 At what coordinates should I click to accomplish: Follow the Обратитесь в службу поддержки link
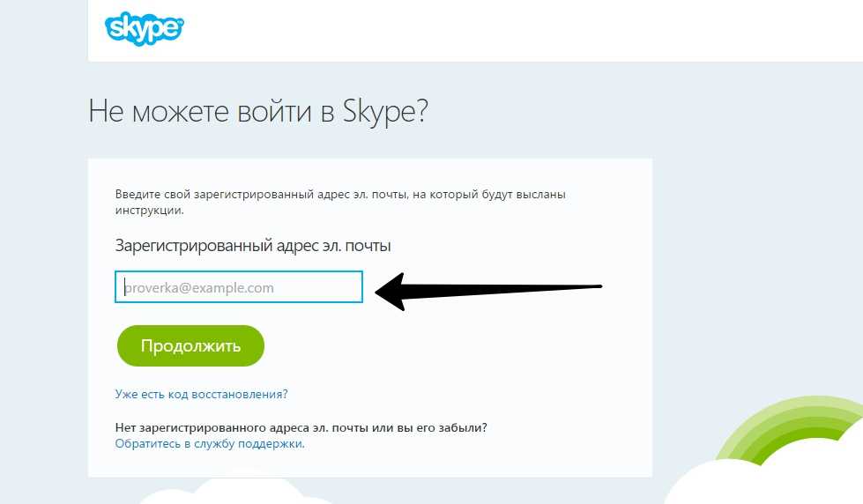209,444
